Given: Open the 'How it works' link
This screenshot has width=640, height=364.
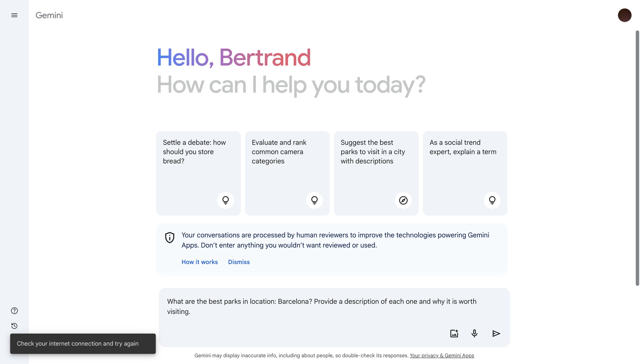Looking at the screenshot, I should pos(200,262).
